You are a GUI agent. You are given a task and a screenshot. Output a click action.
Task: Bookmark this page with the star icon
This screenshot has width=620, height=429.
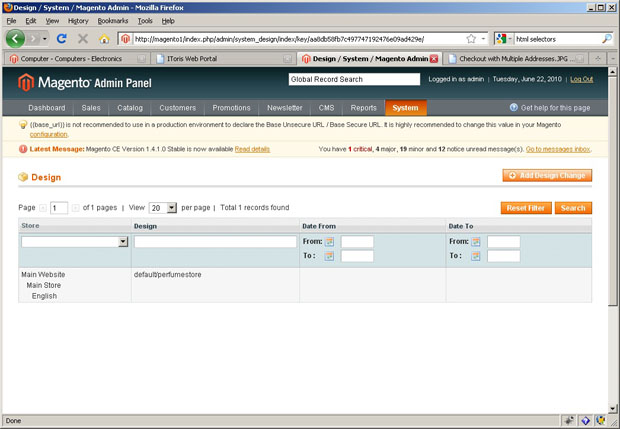point(471,39)
